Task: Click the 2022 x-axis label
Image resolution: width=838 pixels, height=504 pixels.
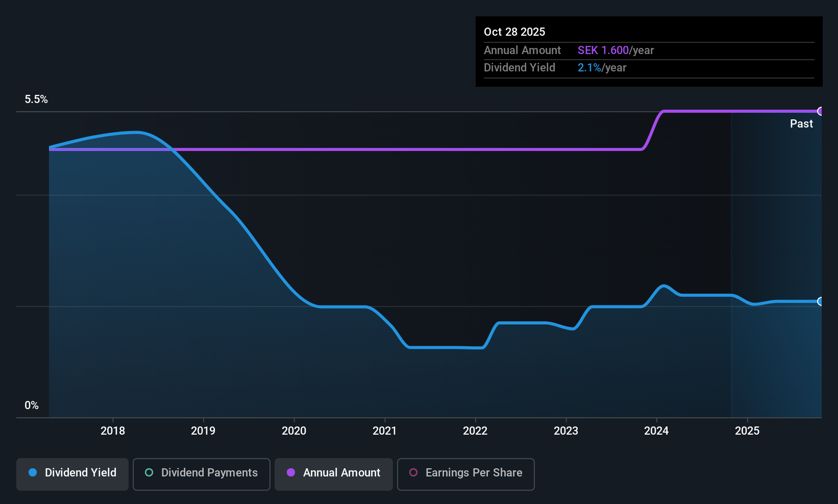Action: click(x=475, y=431)
